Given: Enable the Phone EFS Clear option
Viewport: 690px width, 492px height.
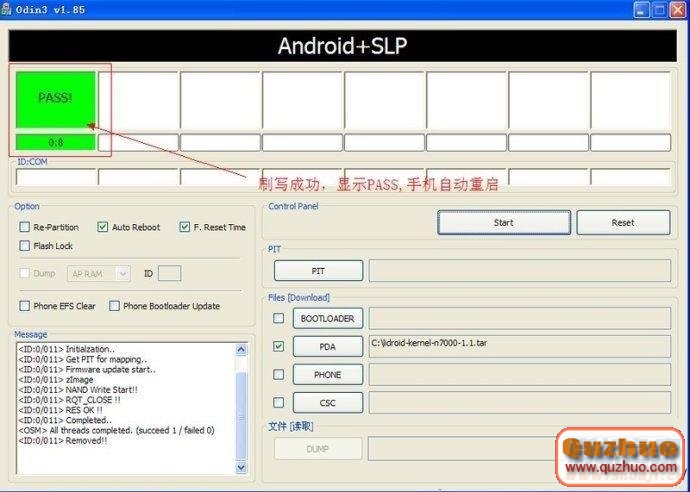Looking at the screenshot, I should [x=25, y=306].
